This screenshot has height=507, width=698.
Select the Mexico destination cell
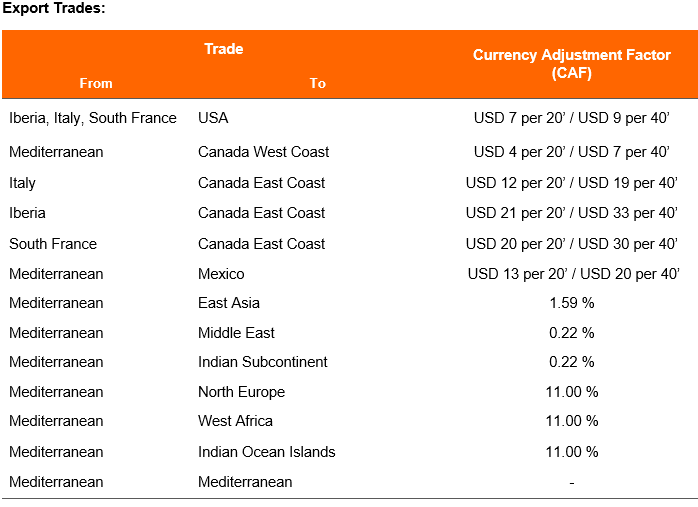[221, 274]
